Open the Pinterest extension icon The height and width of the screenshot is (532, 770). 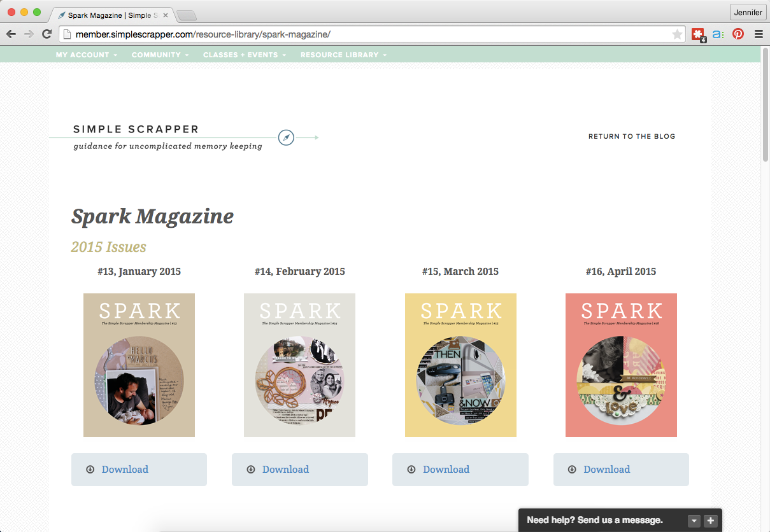click(738, 34)
